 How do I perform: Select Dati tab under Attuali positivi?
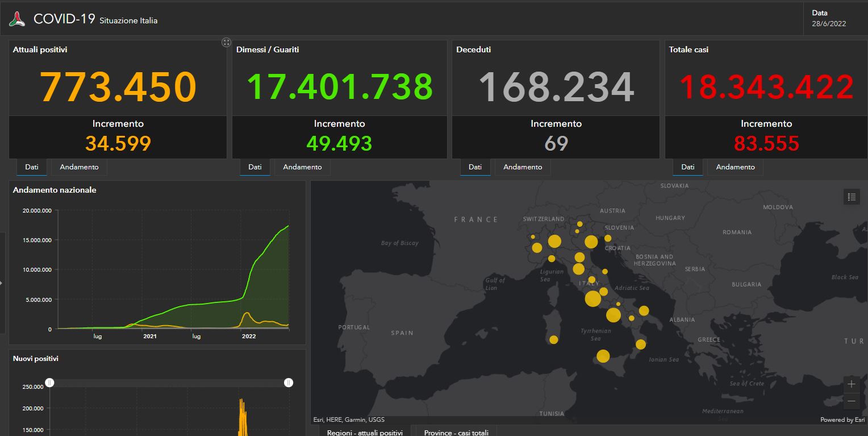(32, 167)
